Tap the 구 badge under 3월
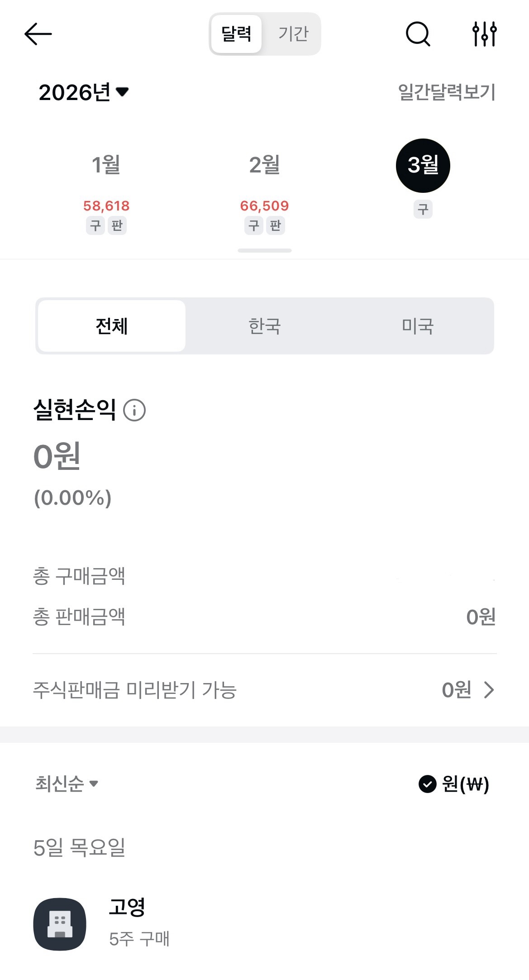This screenshot has width=529, height=980. pyautogui.click(x=423, y=210)
